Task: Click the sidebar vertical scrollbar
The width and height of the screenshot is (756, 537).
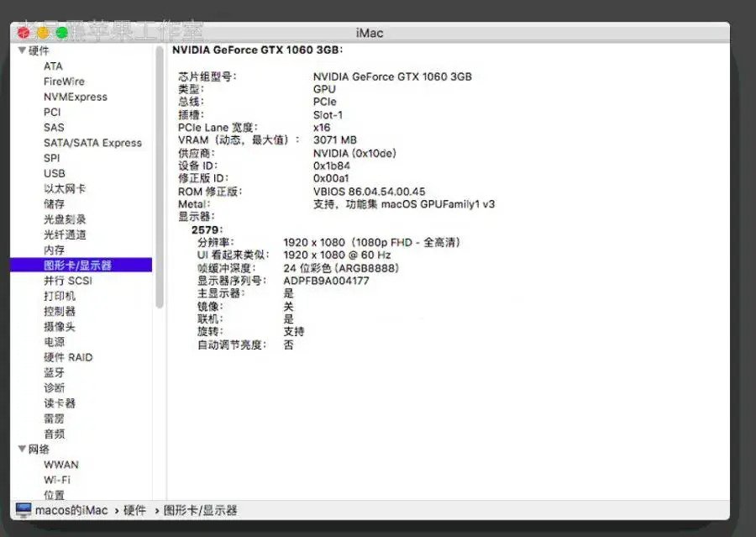Action: pos(160,176)
